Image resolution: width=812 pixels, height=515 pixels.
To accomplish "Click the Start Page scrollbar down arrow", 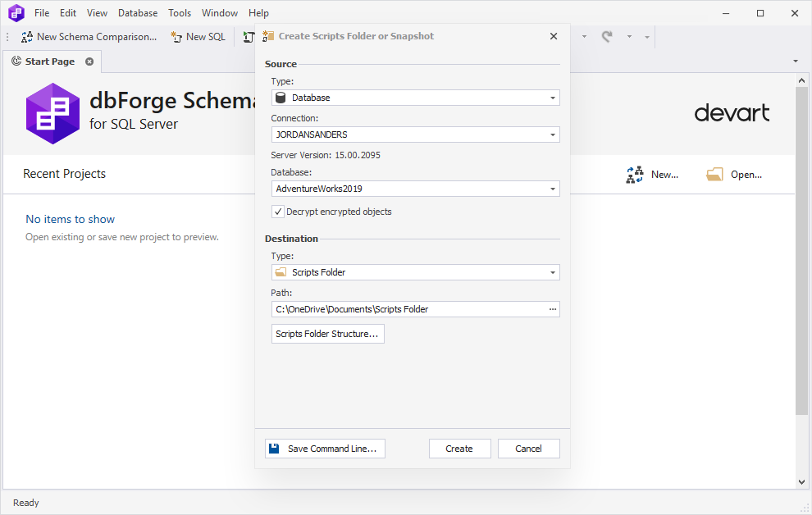I will (801, 482).
